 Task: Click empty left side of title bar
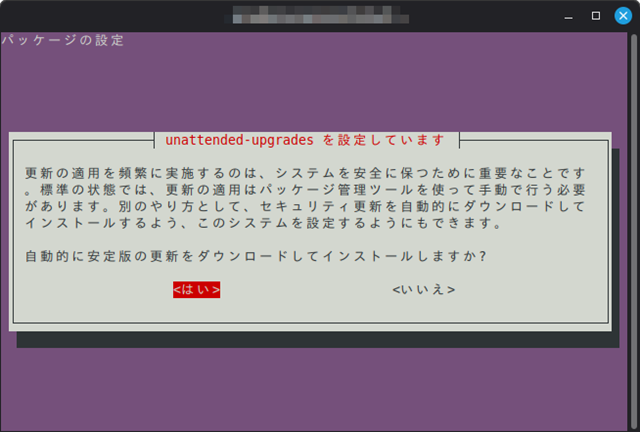100,16
